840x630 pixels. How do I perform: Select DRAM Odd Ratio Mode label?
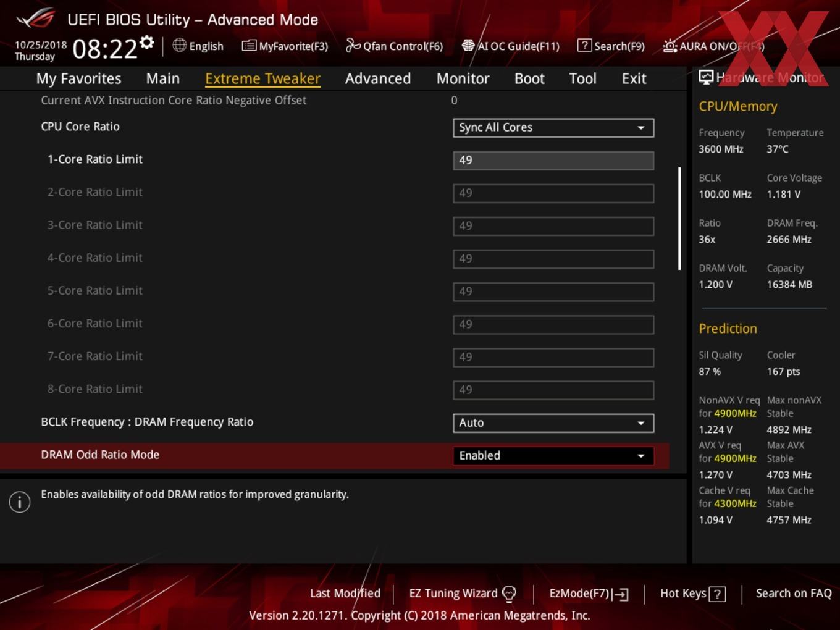(100, 454)
